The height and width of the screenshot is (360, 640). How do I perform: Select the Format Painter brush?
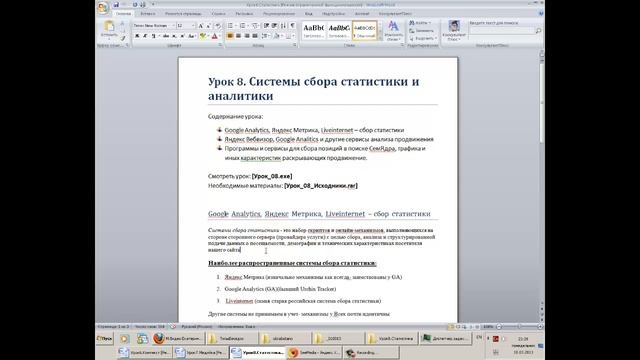pyautogui.click(x=122, y=39)
